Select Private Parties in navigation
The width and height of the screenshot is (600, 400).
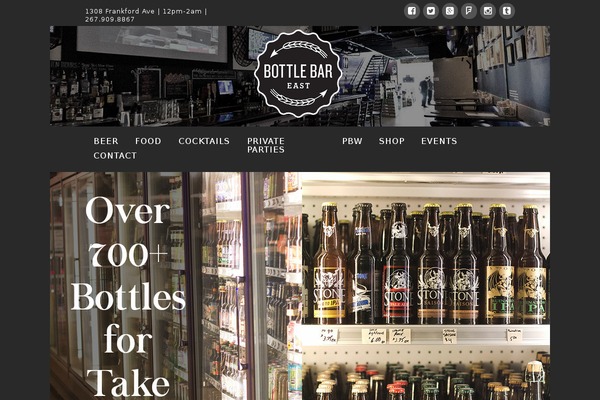click(x=266, y=145)
